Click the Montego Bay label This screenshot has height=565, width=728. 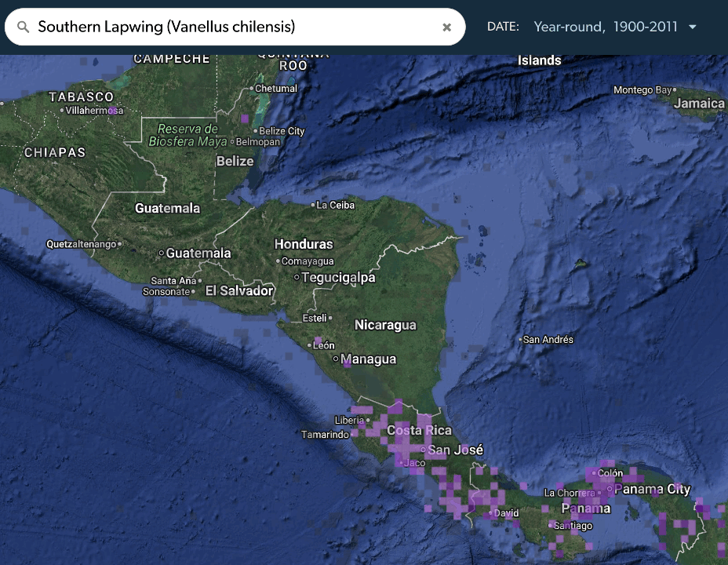point(642,90)
